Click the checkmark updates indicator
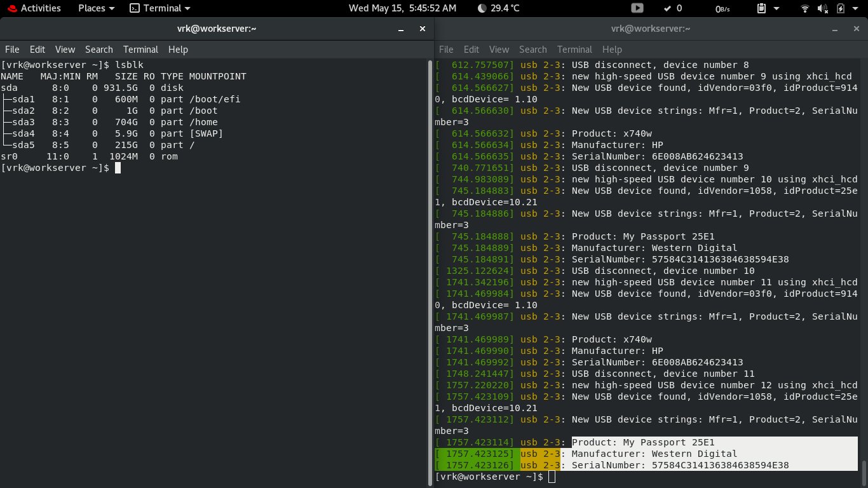Screen dimensions: 868x488 point(672,8)
